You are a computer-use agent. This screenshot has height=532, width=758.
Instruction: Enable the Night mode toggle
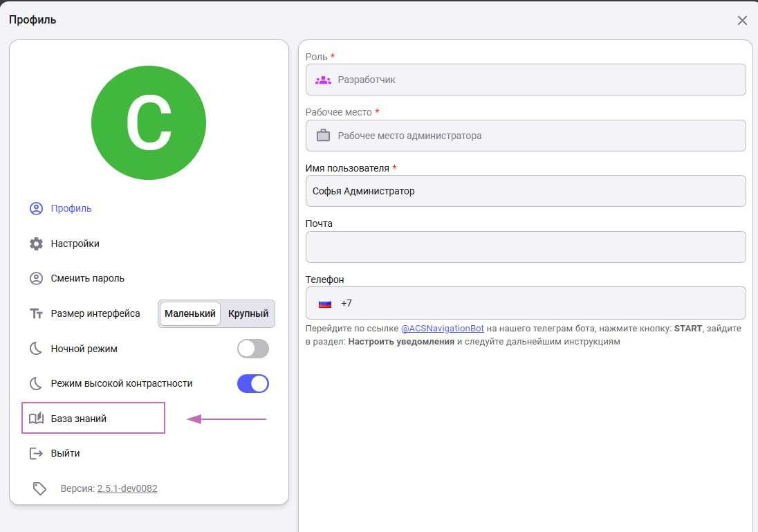[252, 349]
